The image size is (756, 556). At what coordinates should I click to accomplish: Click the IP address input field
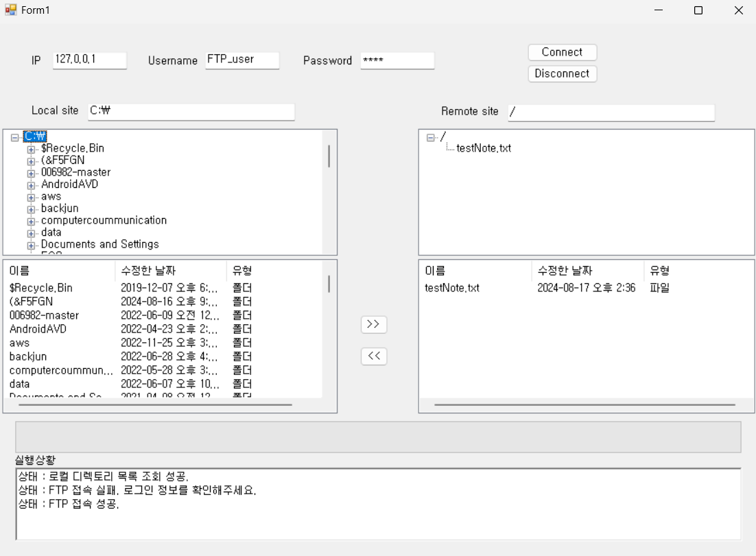(x=89, y=60)
